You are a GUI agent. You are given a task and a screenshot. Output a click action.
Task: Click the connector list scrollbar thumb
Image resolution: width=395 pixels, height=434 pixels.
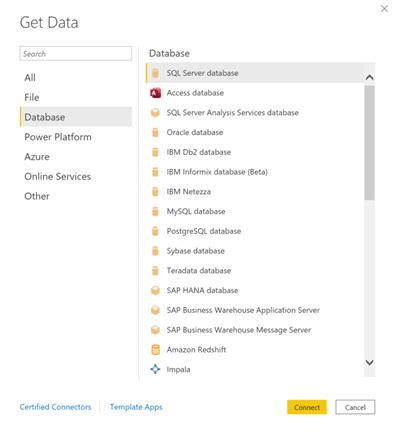(x=369, y=143)
